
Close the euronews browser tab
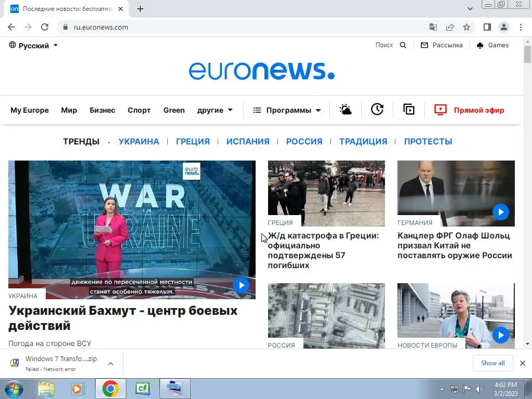pyautogui.click(x=121, y=9)
